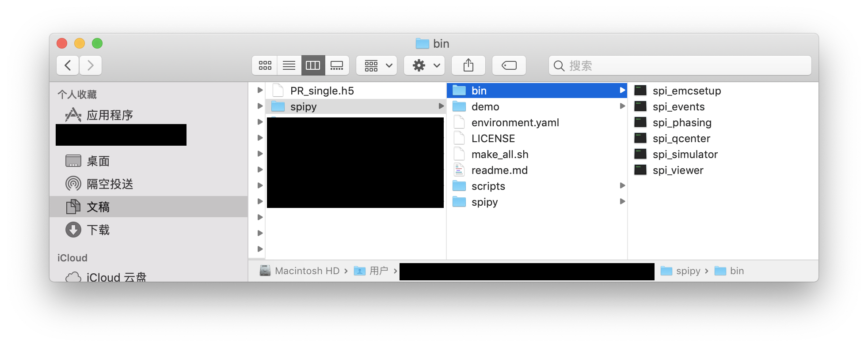868x347 pixels.
Task: Select spi_qcenter executable
Action: 723,138
